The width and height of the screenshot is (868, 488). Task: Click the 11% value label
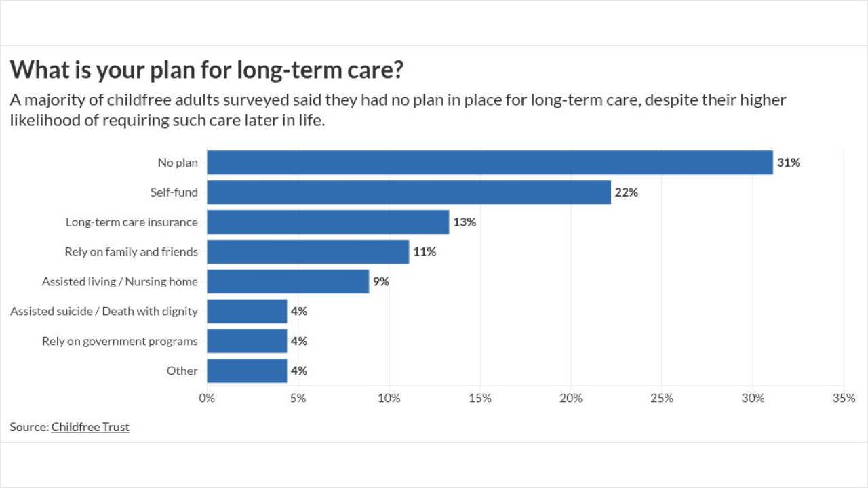(x=425, y=252)
